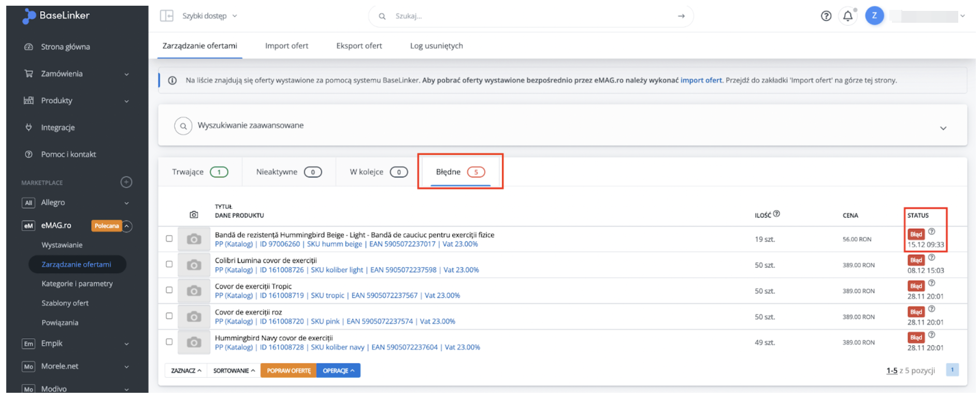Select the Covor de exerciții roz checkbox
Image resolution: width=980 pixels, height=399 pixels.
point(169,316)
